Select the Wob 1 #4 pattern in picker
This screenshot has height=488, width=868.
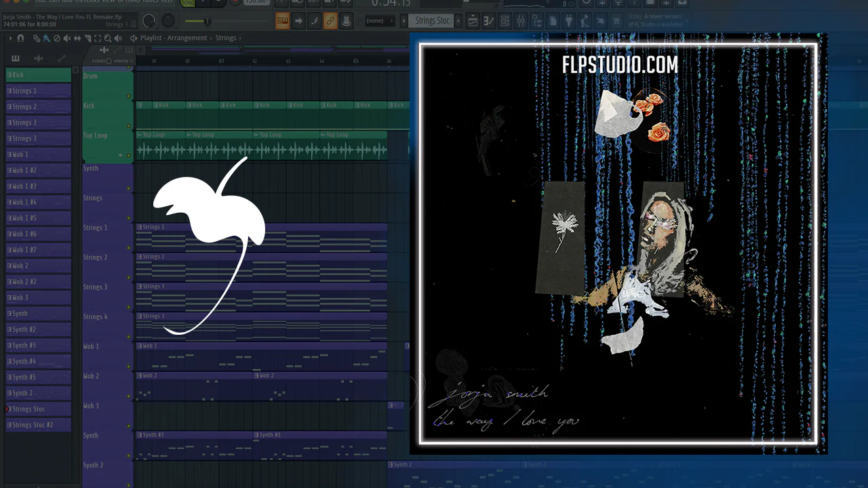39,202
